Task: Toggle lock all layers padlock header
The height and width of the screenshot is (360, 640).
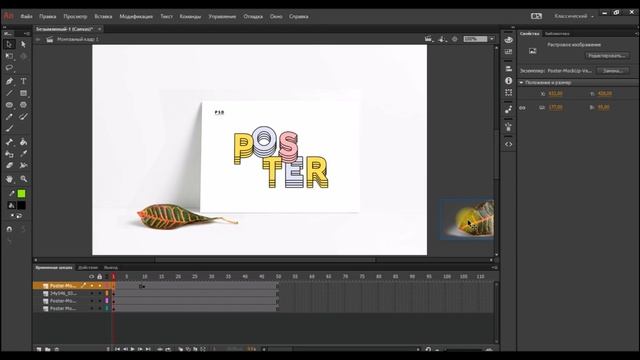Action: (x=99, y=276)
